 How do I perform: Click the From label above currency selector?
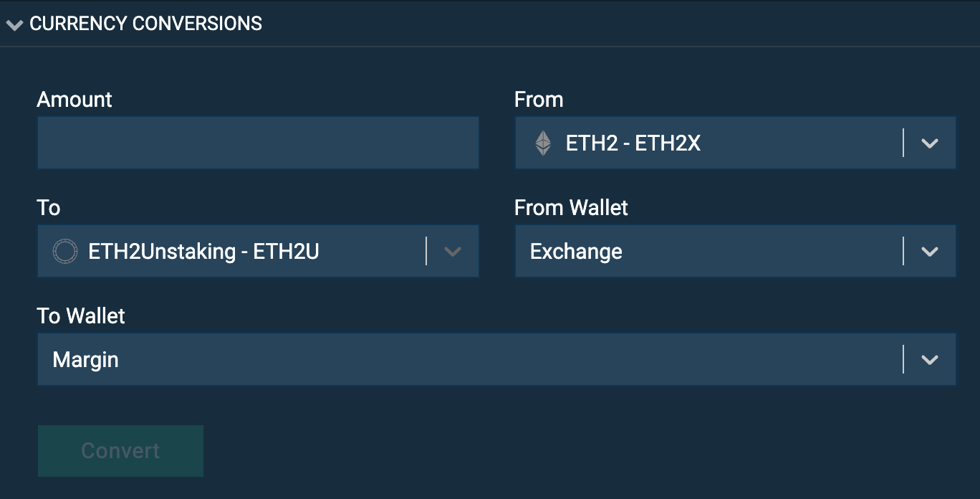pos(539,100)
